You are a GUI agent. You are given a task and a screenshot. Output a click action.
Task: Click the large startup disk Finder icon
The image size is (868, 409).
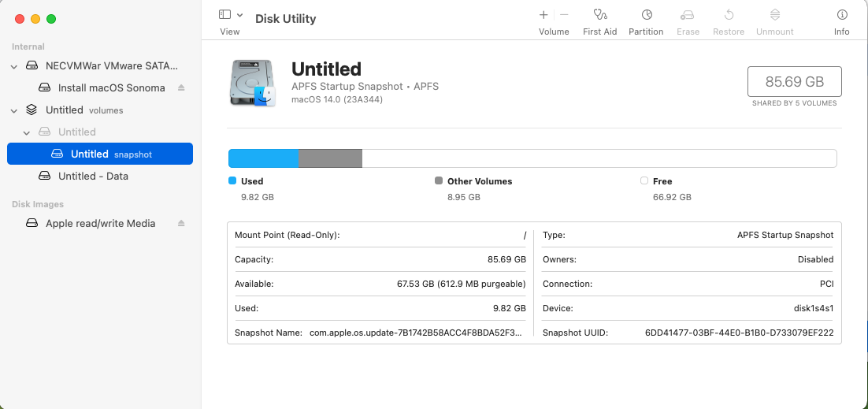pos(252,83)
